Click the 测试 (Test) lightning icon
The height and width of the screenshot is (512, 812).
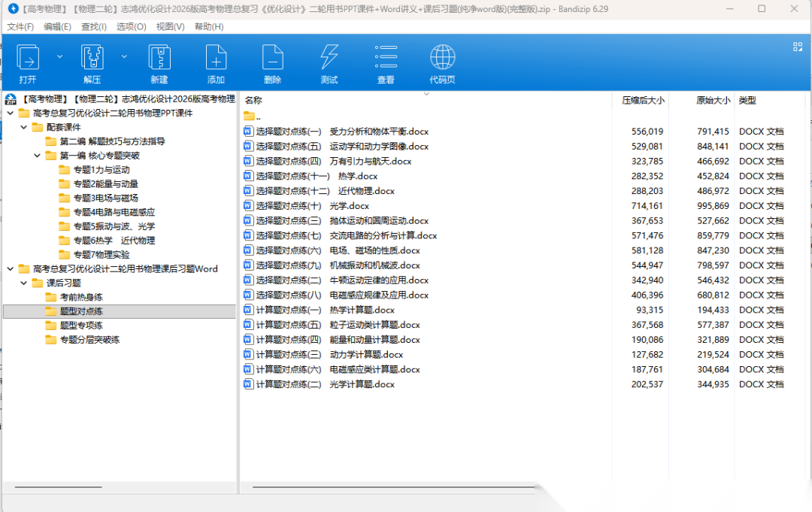[329, 59]
